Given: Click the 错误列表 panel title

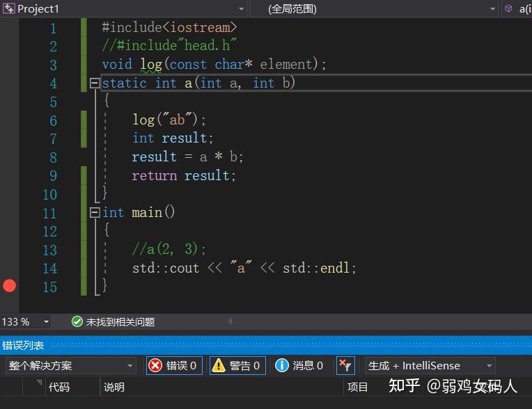Looking at the screenshot, I should coord(23,345).
